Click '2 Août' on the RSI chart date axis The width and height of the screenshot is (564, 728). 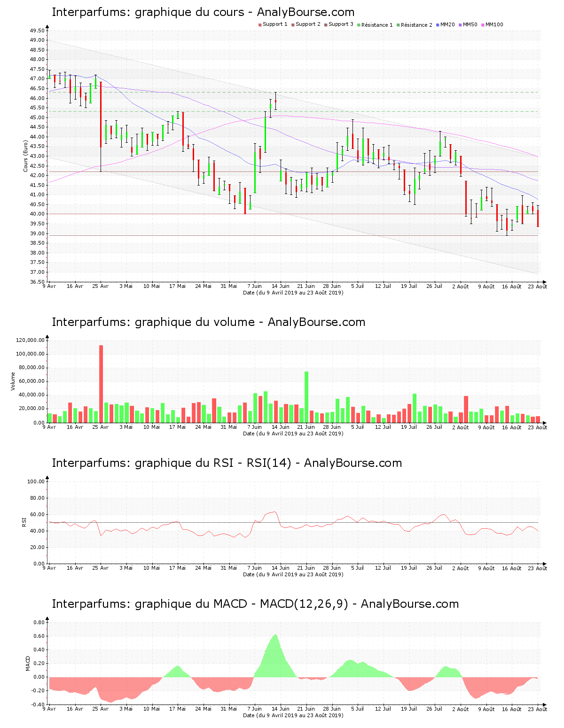tap(461, 568)
